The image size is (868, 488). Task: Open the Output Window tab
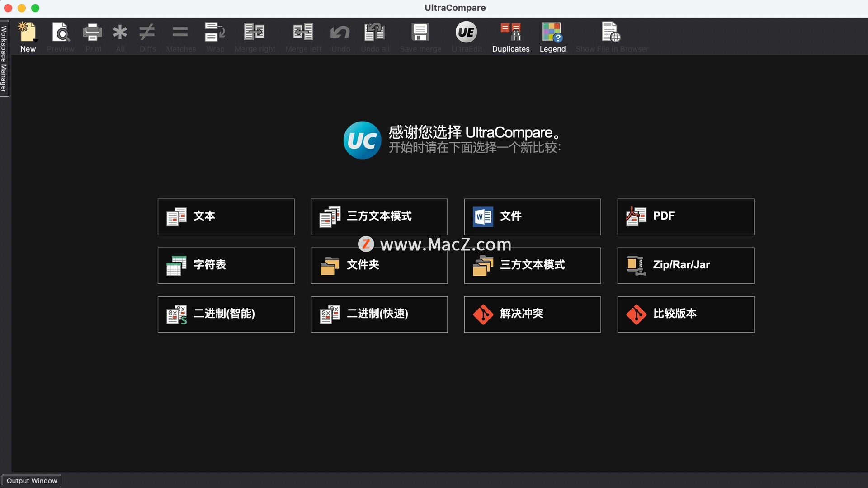point(32,481)
